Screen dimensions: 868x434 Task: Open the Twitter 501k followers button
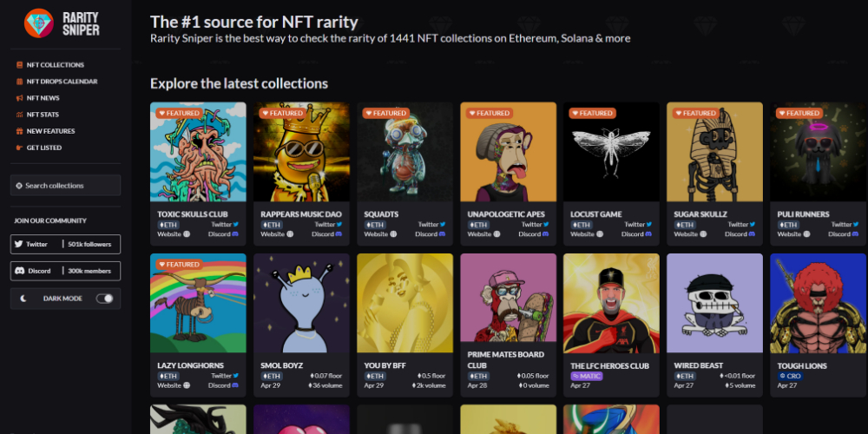pos(65,244)
